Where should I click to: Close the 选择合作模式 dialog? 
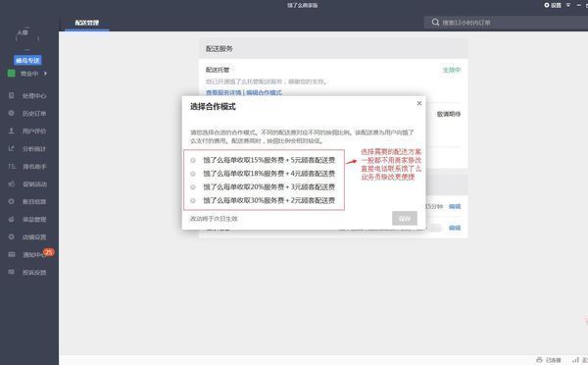click(419, 103)
